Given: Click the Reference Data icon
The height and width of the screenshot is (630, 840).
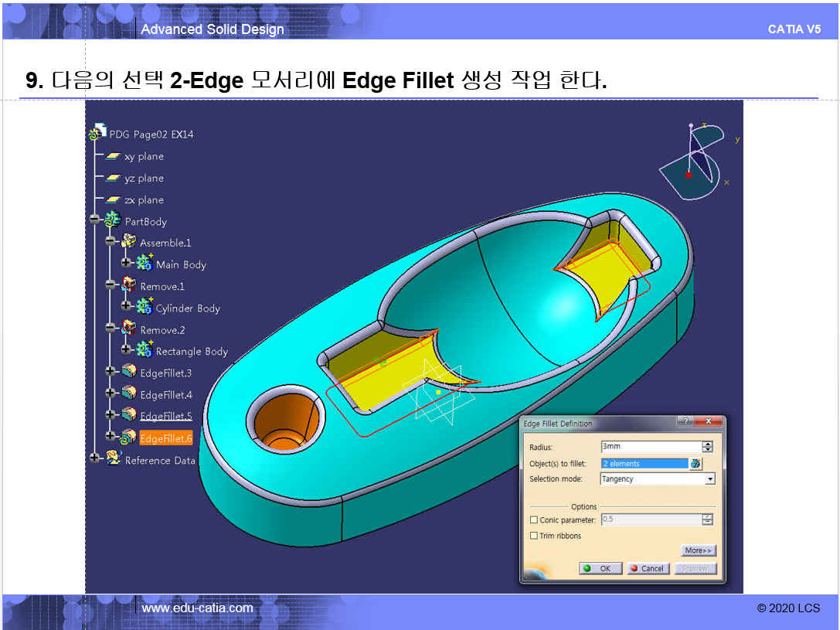Looking at the screenshot, I should click(x=113, y=459).
